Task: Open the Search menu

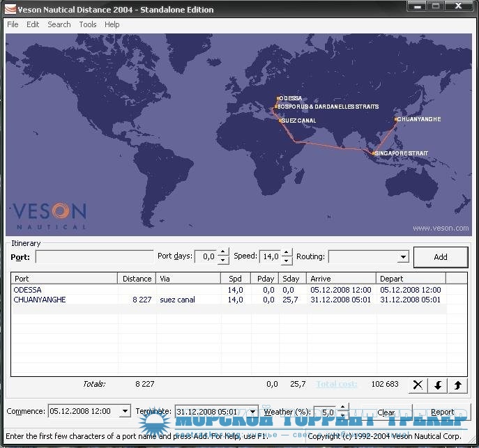Action: click(x=59, y=24)
